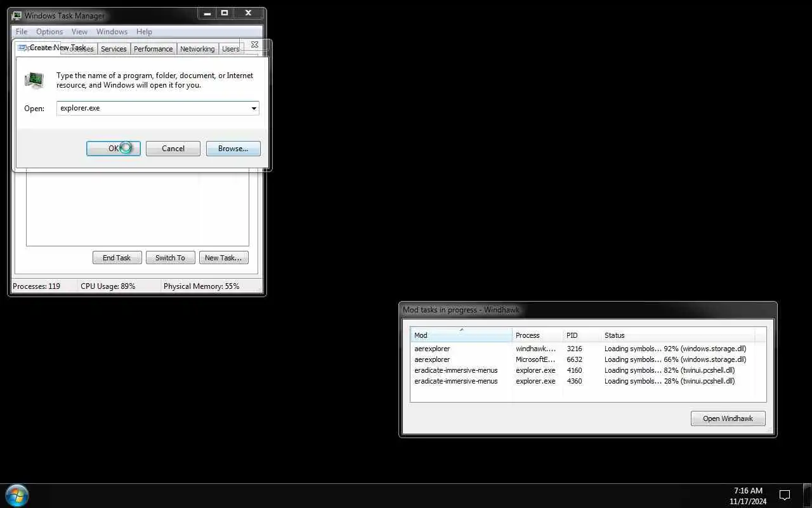Switch to the Users tab

[x=230, y=49]
